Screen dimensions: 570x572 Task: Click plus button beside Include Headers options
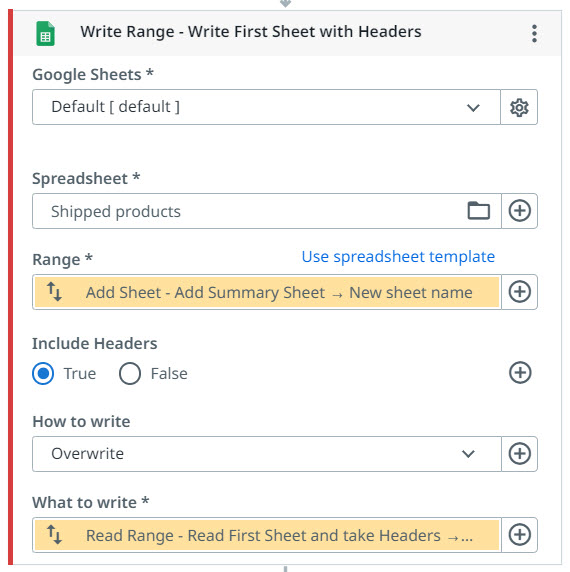pyautogui.click(x=520, y=373)
